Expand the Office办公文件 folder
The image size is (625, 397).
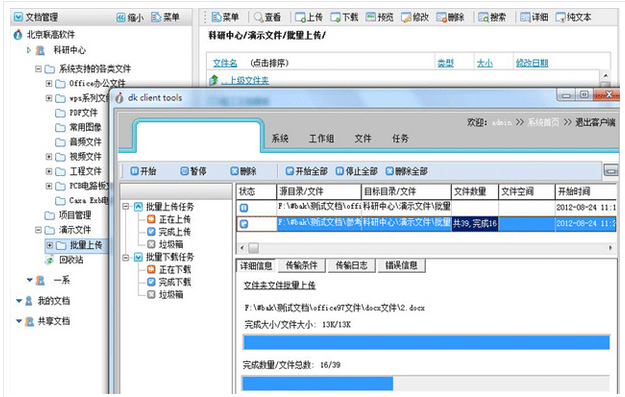point(49,84)
